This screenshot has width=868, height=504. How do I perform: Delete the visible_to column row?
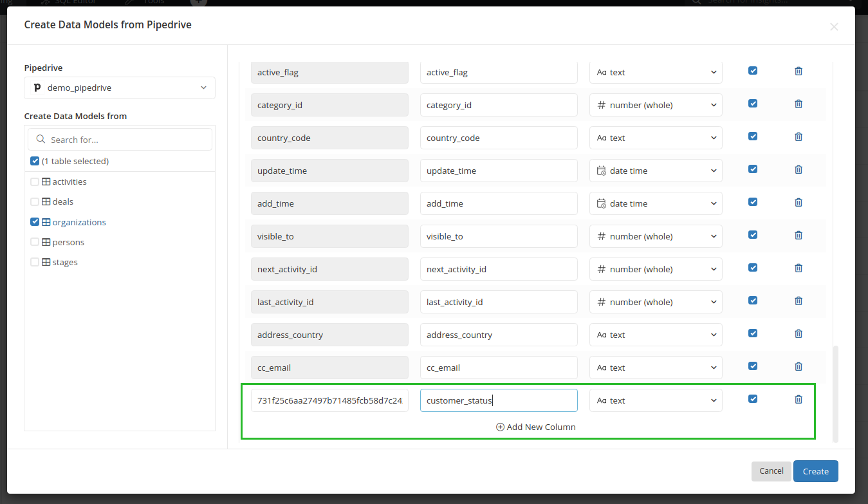click(x=799, y=236)
